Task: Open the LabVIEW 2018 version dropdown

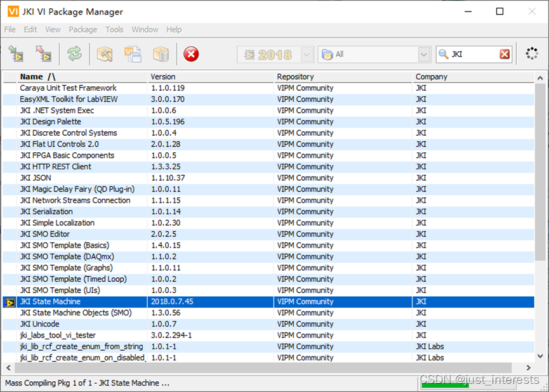Action: point(275,55)
